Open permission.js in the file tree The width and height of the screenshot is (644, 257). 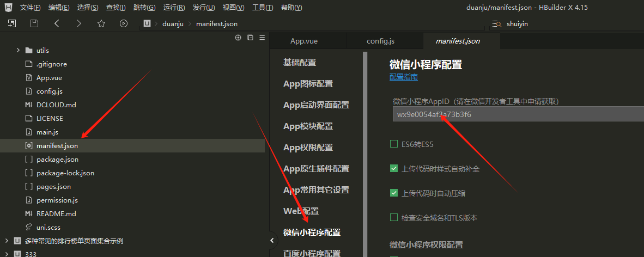[x=57, y=200]
